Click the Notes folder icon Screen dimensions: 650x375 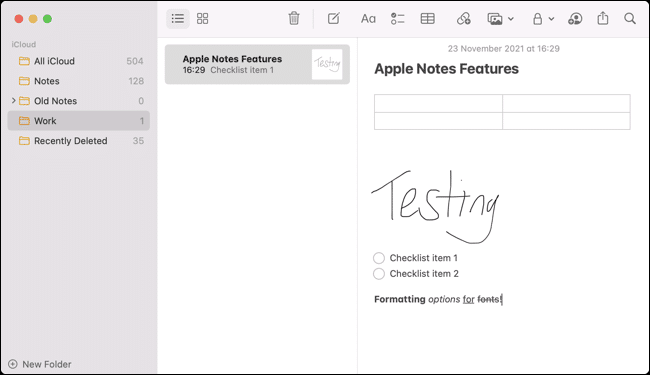(24, 81)
